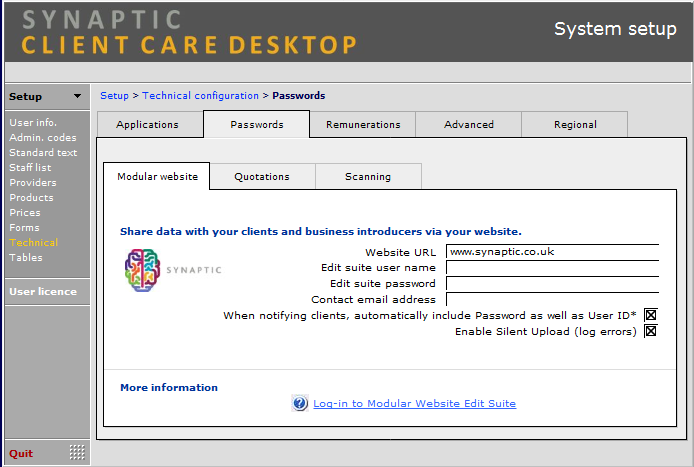Select the Passwords tab
Screen dimensions: 694x467
point(257,124)
